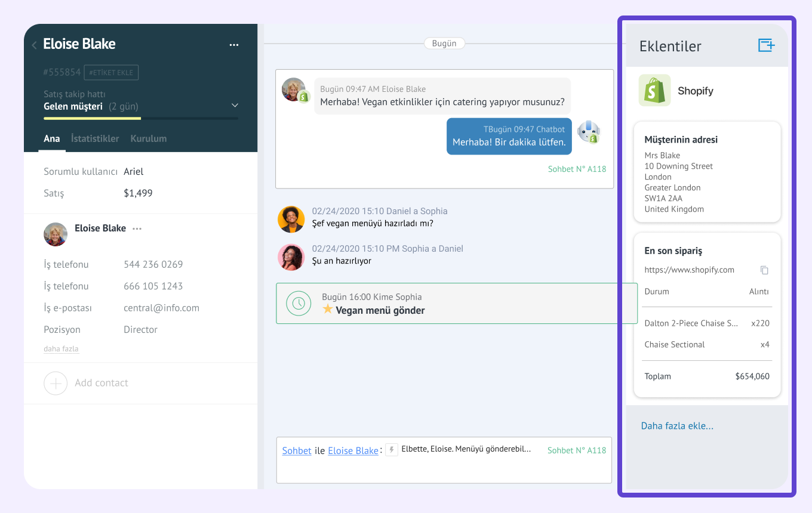Expand more contact fields via daha fazla
The height and width of the screenshot is (513, 812).
coord(61,349)
